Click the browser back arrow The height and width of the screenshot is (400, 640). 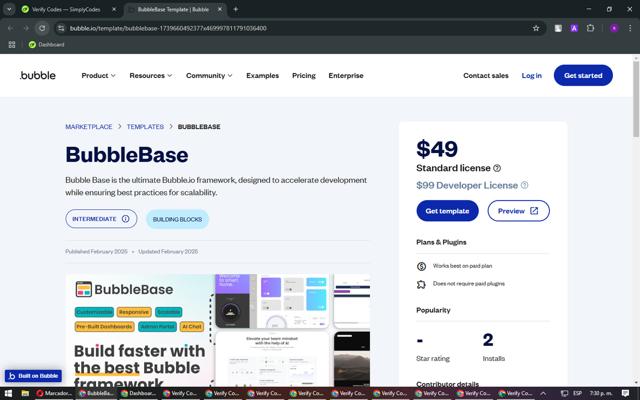click(x=11, y=28)
